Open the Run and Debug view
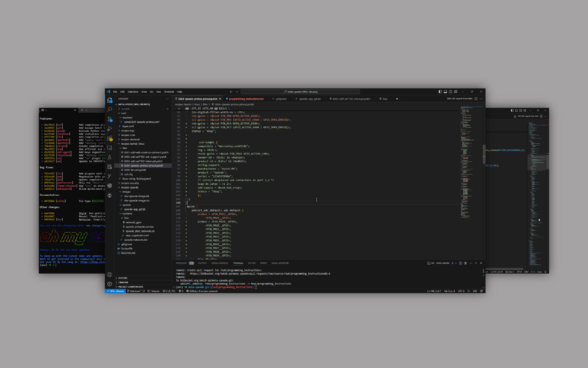588x368 pixels. point(110,128)
